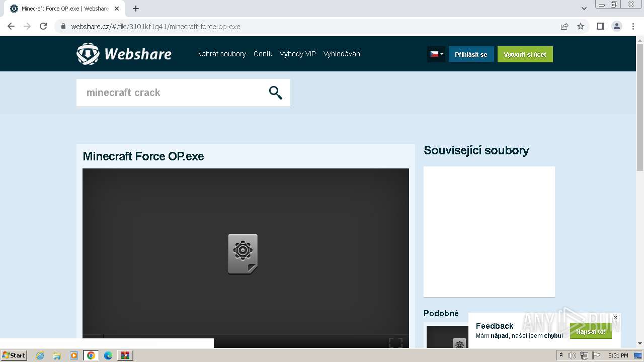Screen dimensions: 644x362
Task: Click the Chrome taskbar icon
Action: point(91,355)
